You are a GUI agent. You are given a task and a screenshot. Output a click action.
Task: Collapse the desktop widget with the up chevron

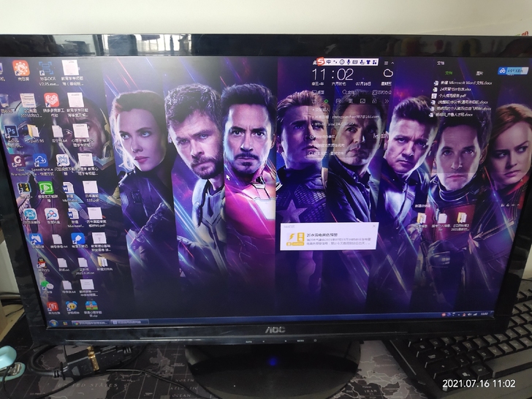[x=392, y=63]
